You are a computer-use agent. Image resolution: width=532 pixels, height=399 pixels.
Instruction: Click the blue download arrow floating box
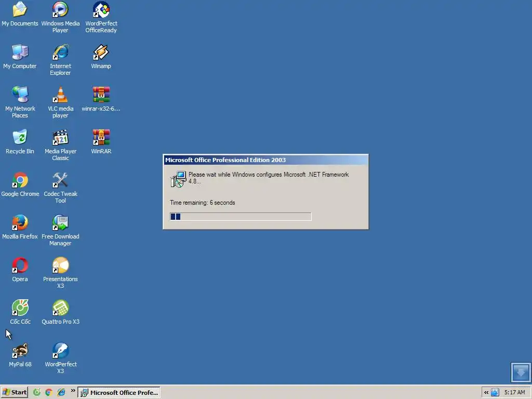pyautogui.click(x=521, y=372)
